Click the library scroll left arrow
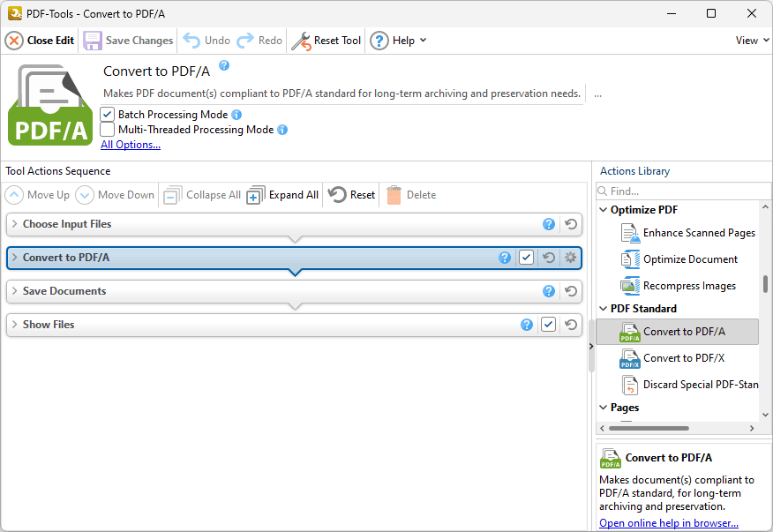773x532 pixels. [603, 429]
